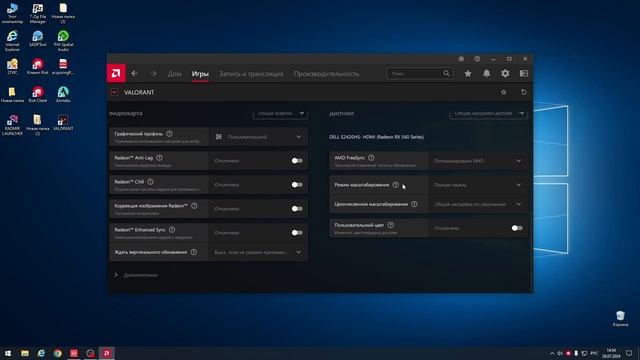Switch to the Дом tab

174,74
